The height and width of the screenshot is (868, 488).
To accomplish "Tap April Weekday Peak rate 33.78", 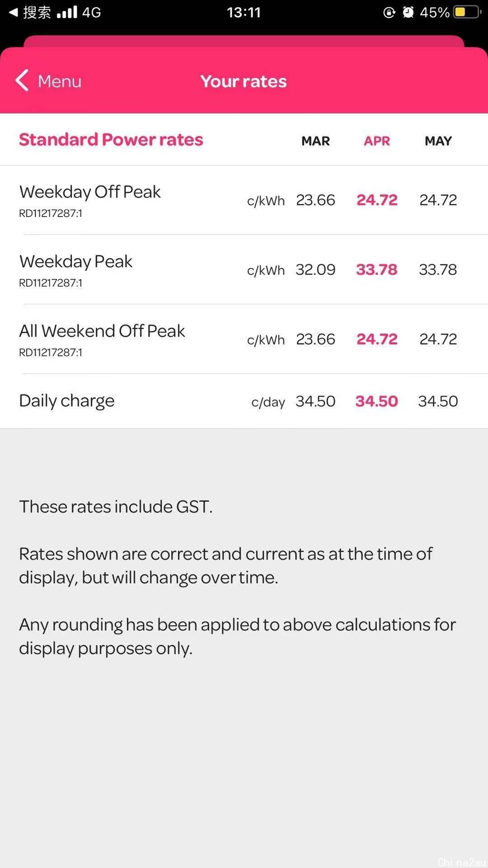I will point(376,269).
